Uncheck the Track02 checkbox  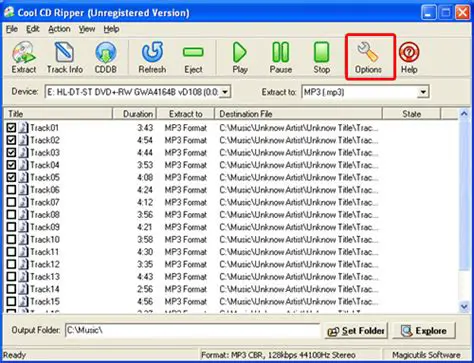11,140
